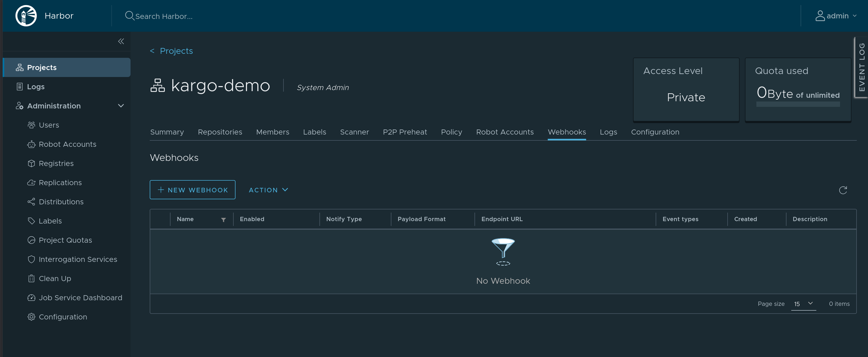Open the ACTION dropdown menu

click(x=268, y=190)
